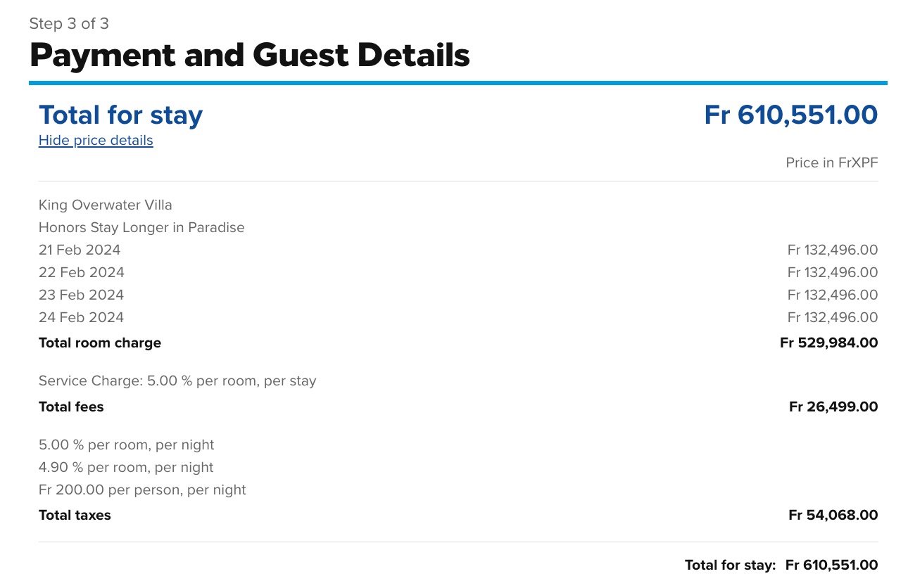Select the 21 Feb 2024 date row
Image resolution: width=908 pixels, height=588 pixels.
click(80, 250)
